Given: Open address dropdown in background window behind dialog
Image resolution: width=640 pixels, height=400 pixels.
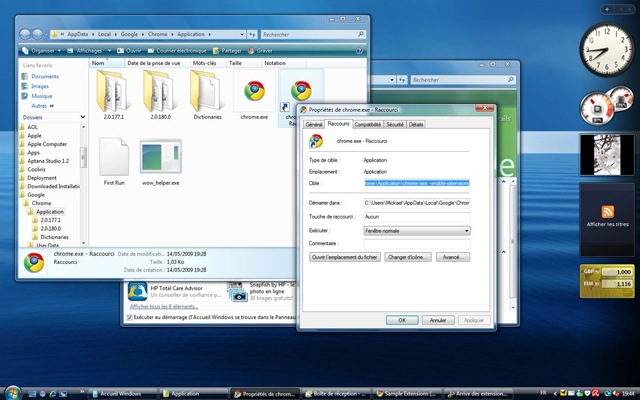Looking at the screenshot, I should pyautogui.click(x=392, y=80).
